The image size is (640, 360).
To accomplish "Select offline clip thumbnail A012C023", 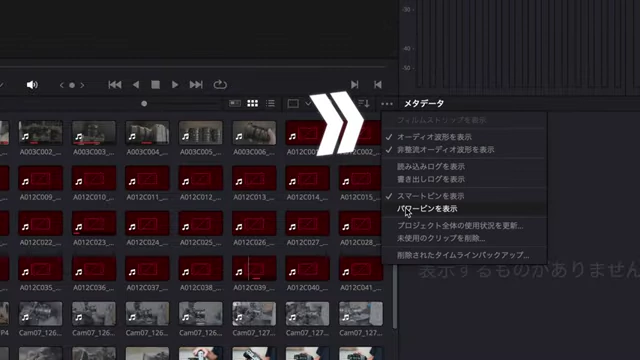I will click(x=94, y=223).
